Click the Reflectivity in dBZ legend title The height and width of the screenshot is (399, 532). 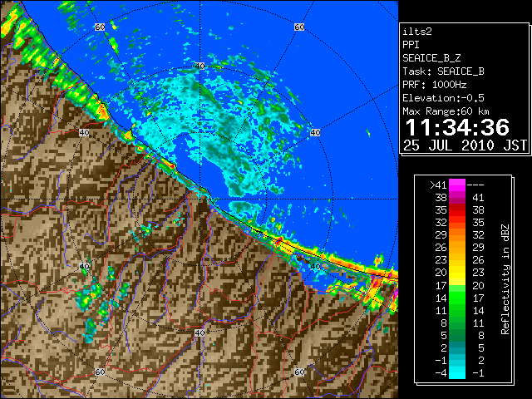[505, 279]
